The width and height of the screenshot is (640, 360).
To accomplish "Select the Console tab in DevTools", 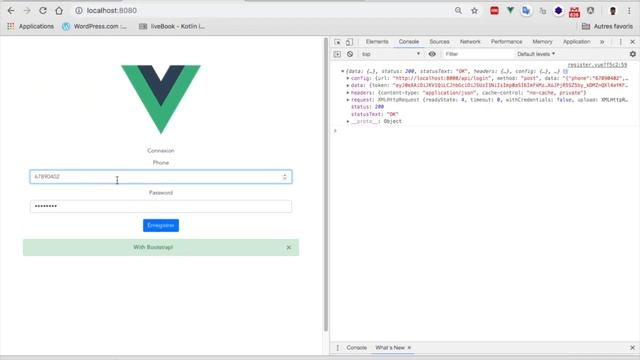I will pyautogui.click(x=409, y=42).
